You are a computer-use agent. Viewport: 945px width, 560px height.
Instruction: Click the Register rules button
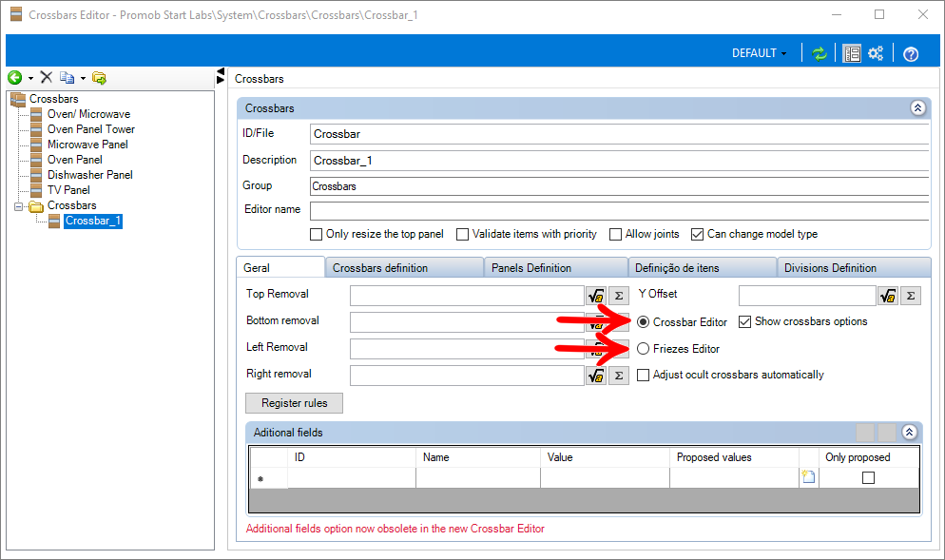pos(294,403)
